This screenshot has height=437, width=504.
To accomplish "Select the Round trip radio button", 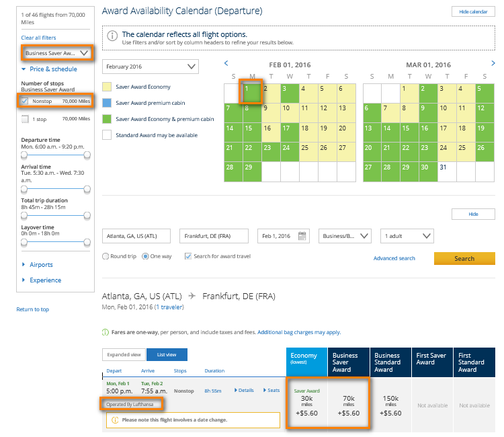I will tap(106, 256).
